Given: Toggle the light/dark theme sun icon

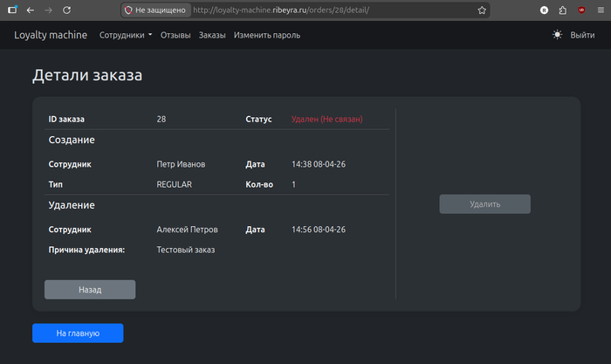Looking at the screenshot, I should (558, 35).
